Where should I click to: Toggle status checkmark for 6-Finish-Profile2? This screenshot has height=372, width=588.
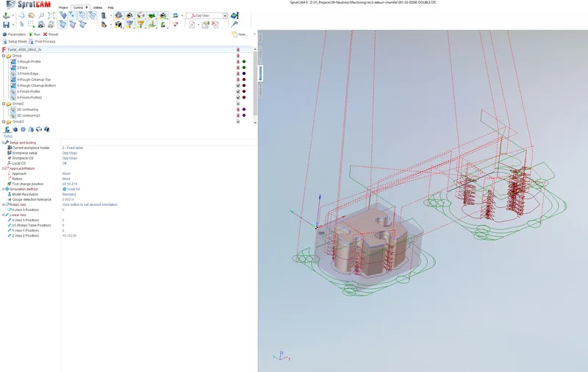pyautogui.click(x=237, y=98)
